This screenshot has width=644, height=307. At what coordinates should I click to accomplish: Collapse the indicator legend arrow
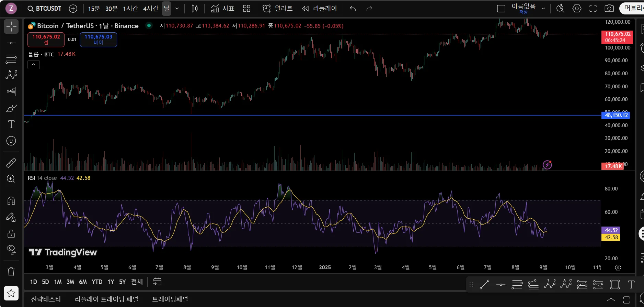pos(34,65)
